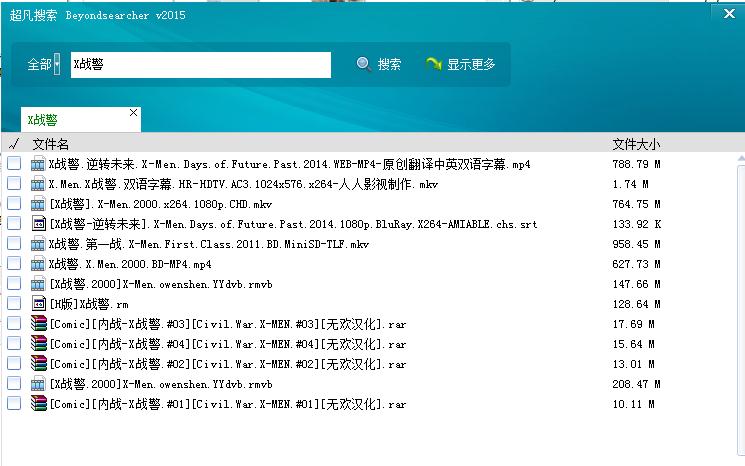Image resolution: width=745 pixels, height=466 pixels.
Task: Select file X.Men.X战警.双语字幕.HR-HDTV mkv
Action: (243, 184)
